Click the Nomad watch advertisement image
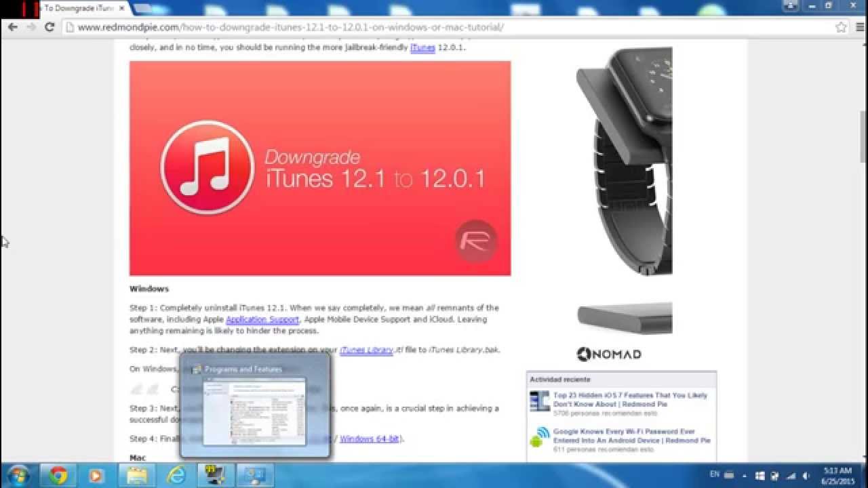The width and height of the screenshot is (868, 488). click(624, 190)
